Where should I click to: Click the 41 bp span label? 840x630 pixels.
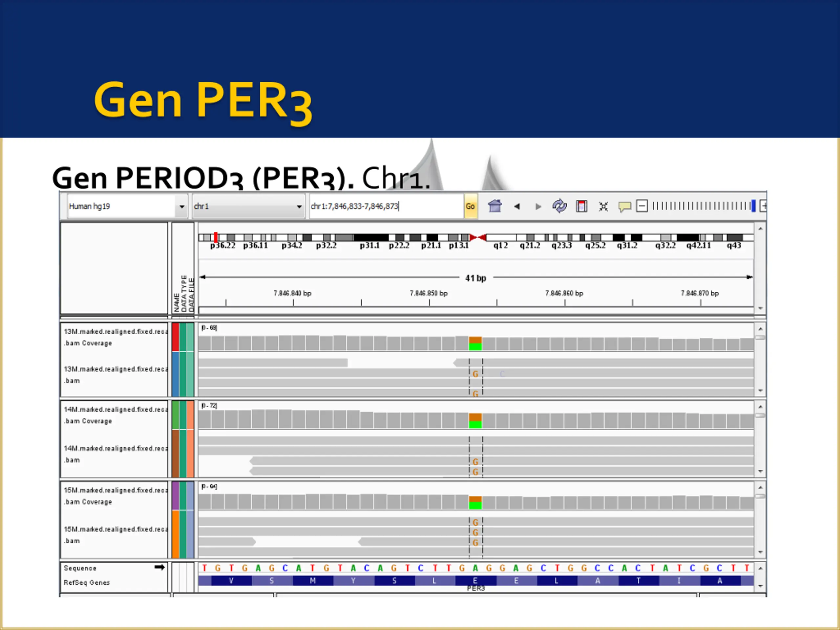(x=475, y=278)
